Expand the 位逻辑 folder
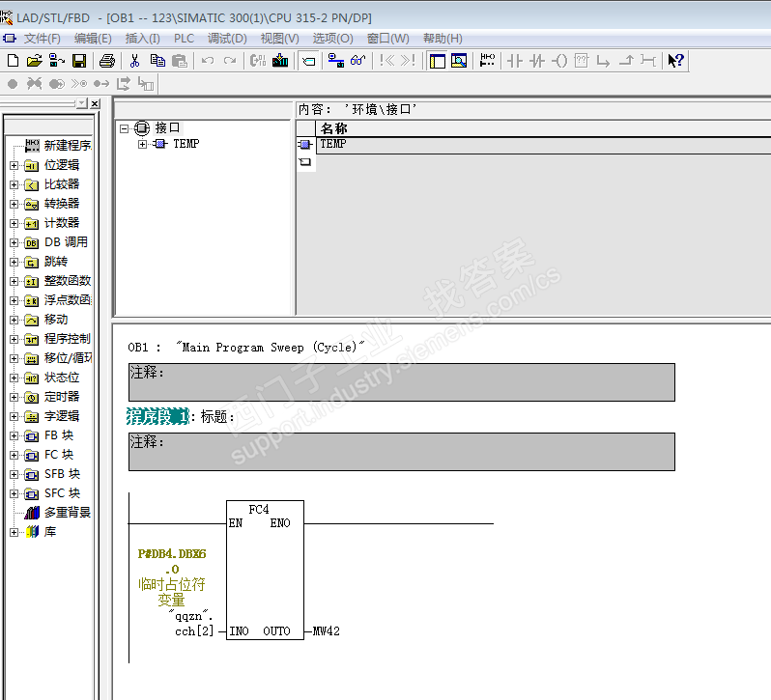This screenshot has width=771, height=700. tap(14, 165)
